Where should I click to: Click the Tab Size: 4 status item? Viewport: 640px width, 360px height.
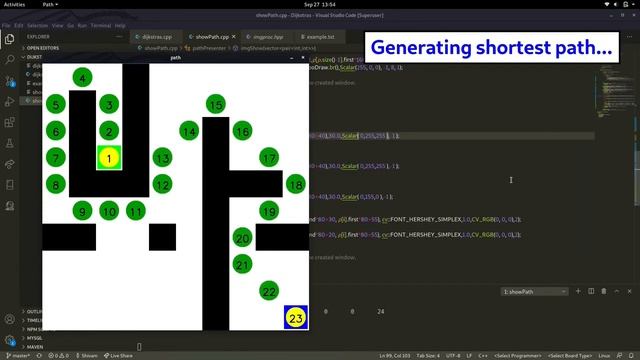pos(428,356)
